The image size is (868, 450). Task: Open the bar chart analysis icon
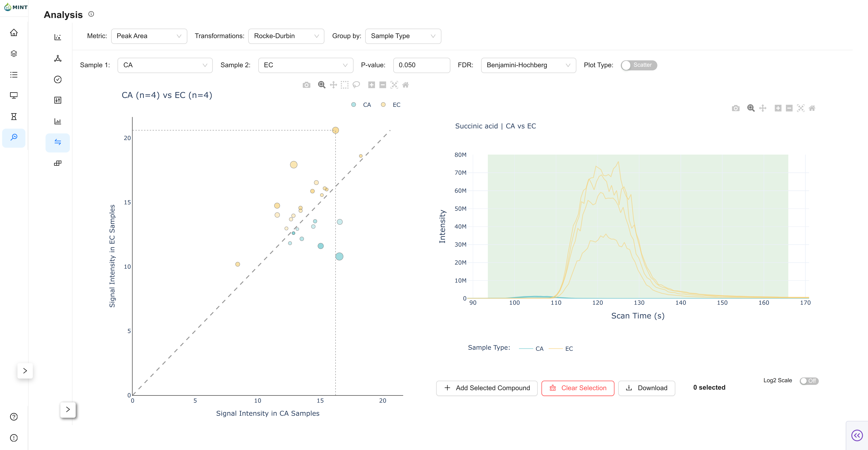[58, 121]
